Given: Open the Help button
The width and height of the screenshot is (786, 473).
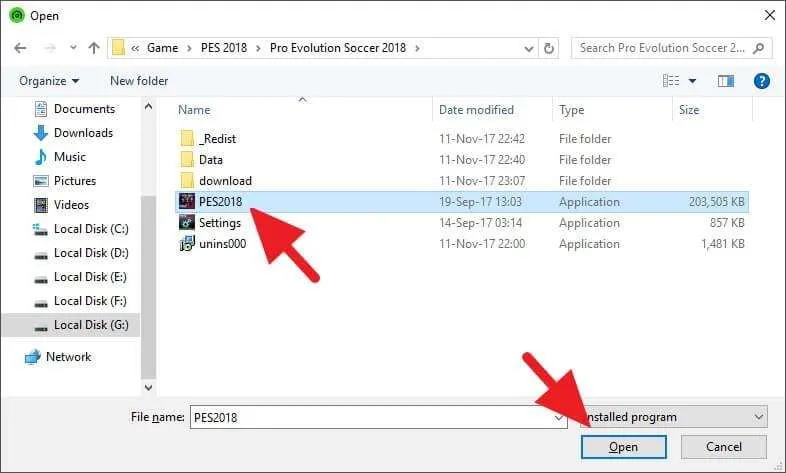Looking at the screenshot, I should 761,81.
